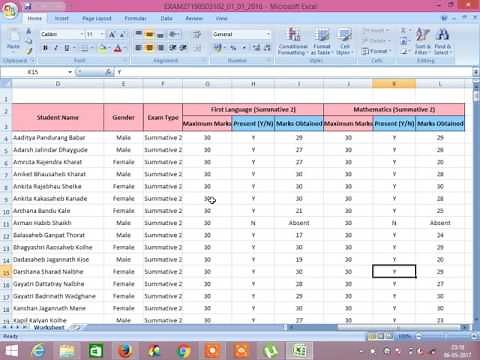The image size is (480, 360).
Task: Open the General number format dropdown
Action: point(268,34)
